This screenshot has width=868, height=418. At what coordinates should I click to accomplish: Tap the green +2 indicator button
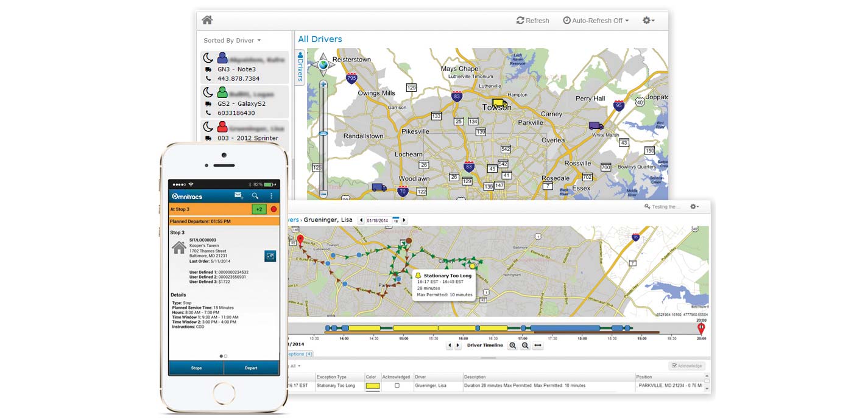click(x=259, y=209)
